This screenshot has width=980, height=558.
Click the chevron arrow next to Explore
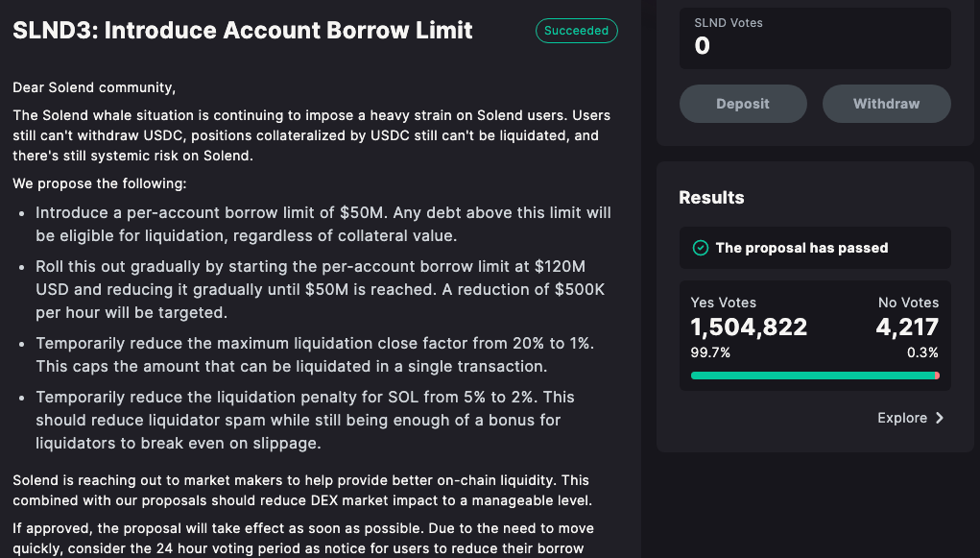click(x=940, y=418)
